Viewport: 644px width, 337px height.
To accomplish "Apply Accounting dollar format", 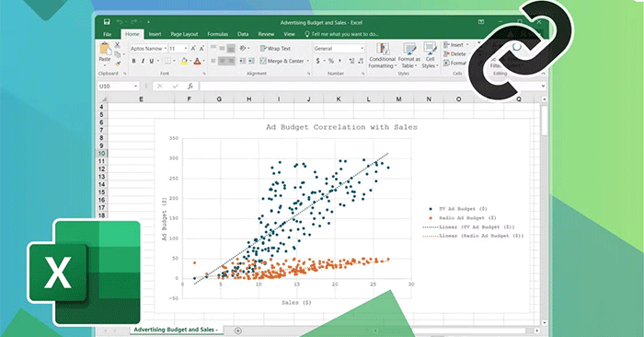I will pos(318,61).
